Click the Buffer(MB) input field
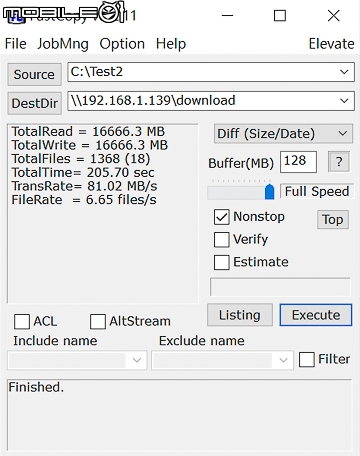Image resolution: width=360 pixels, height=456 pixels. click(298, 162)
